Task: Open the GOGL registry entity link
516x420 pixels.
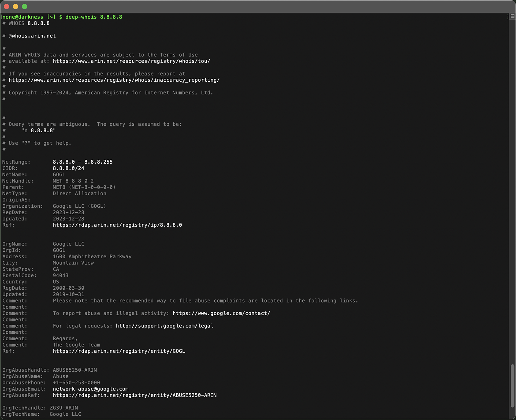Action: click(119, 351)
